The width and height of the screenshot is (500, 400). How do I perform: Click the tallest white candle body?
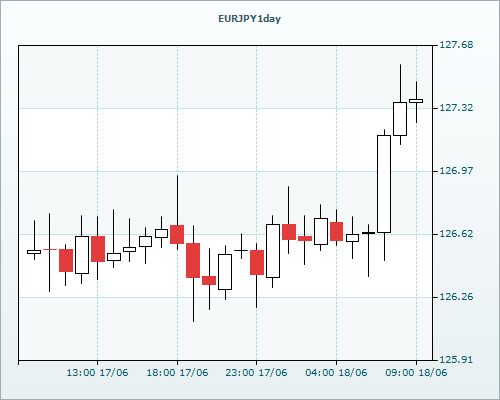(x=384, y=184)
